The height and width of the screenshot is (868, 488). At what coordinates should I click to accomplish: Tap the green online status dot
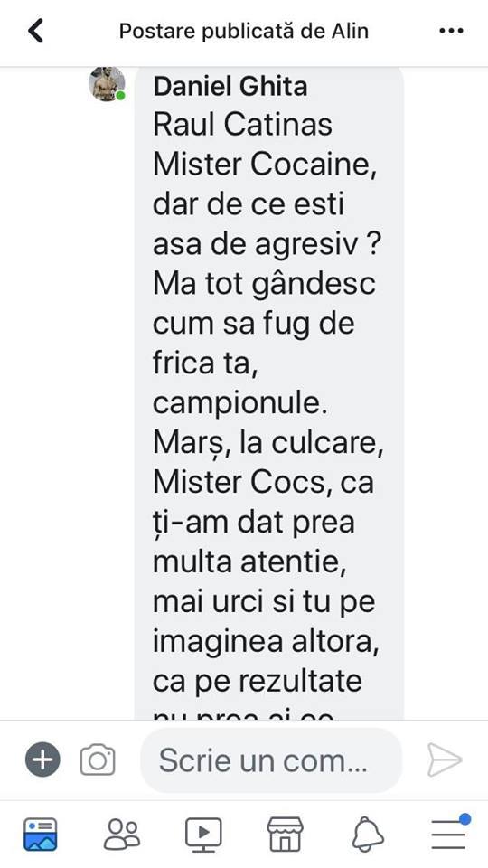(120, 96)
